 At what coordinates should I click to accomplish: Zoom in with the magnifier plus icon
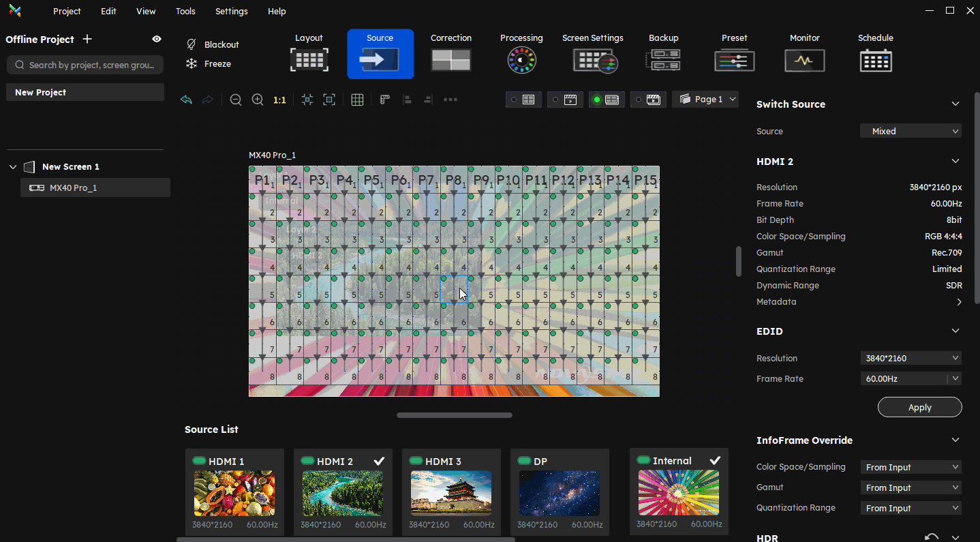(258, 100)
